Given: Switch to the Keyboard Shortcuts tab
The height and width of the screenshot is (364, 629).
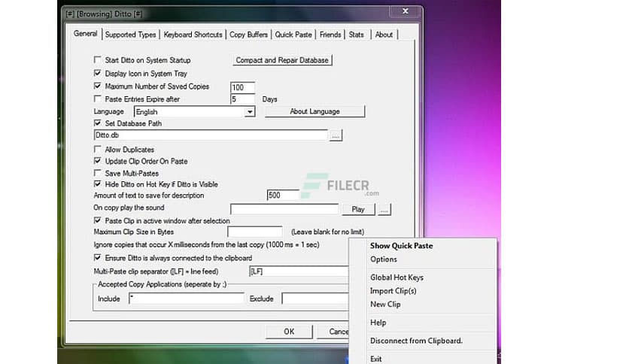Looking at the screenshot, I should click(x=193, y=35).
